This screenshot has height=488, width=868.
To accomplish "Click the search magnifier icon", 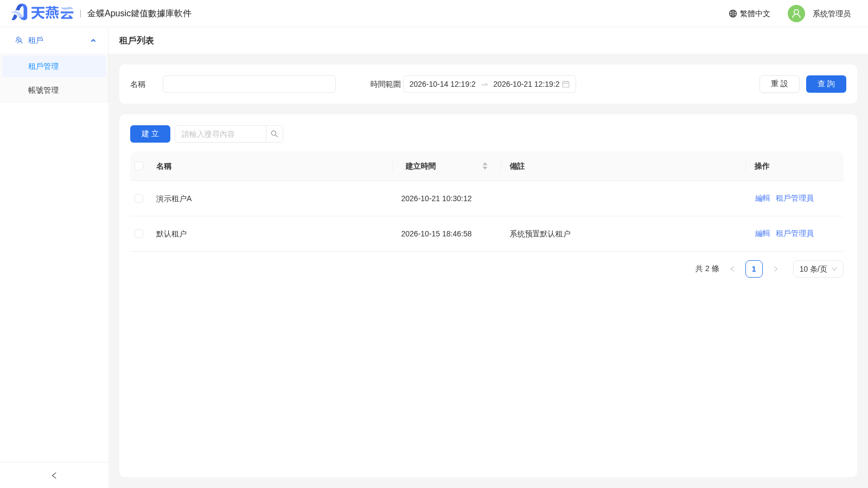I will point(275,134).
